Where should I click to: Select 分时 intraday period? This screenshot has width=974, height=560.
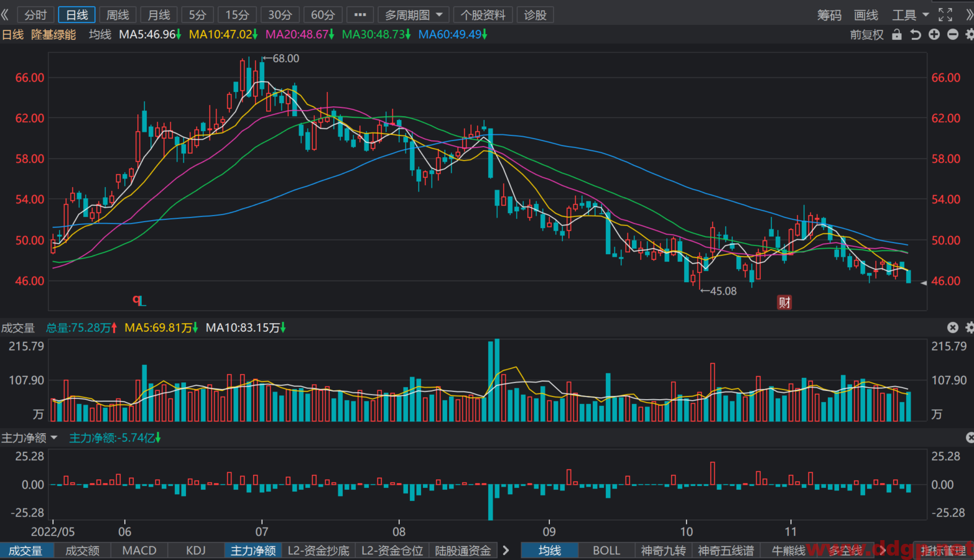tap(36, 15)
